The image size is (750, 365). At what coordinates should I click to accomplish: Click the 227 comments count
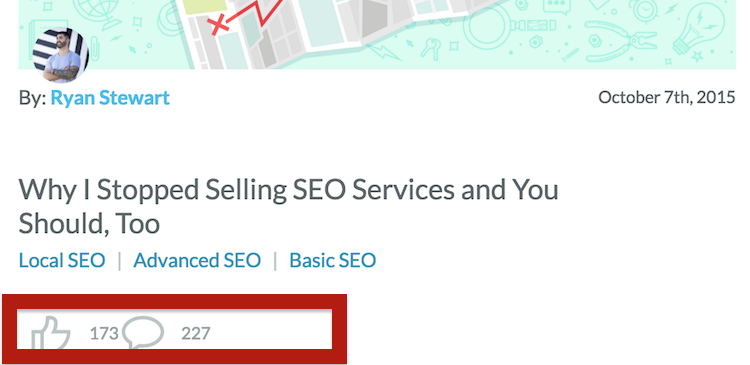click(196, 333)
